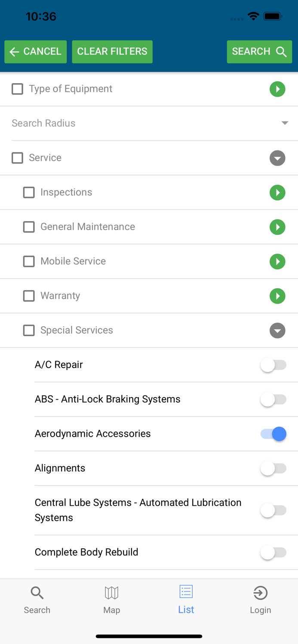This screenshot has height=644, width=298.
Task: Switch to the List tab
Action: [186, 599]
